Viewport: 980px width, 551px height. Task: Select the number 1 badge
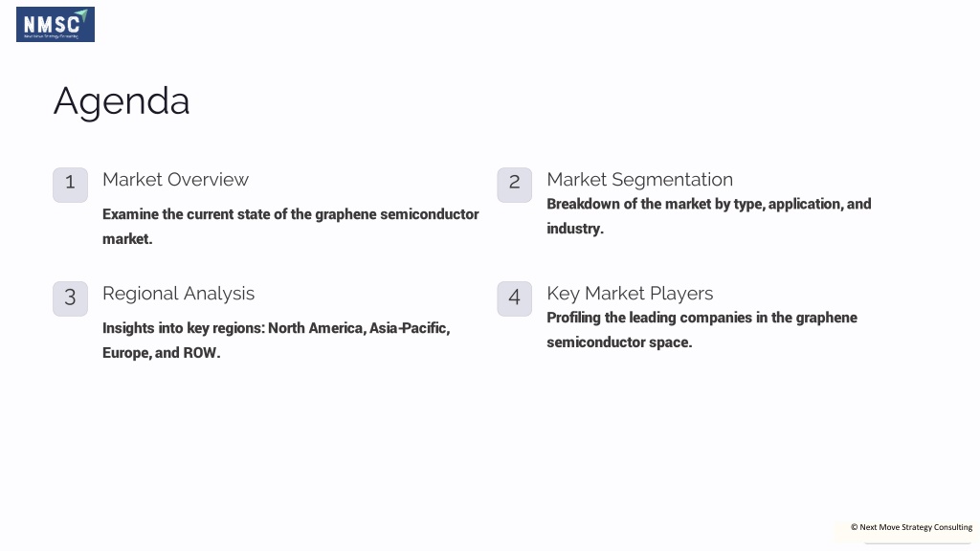pyautogui.click(x=70, y=185)
